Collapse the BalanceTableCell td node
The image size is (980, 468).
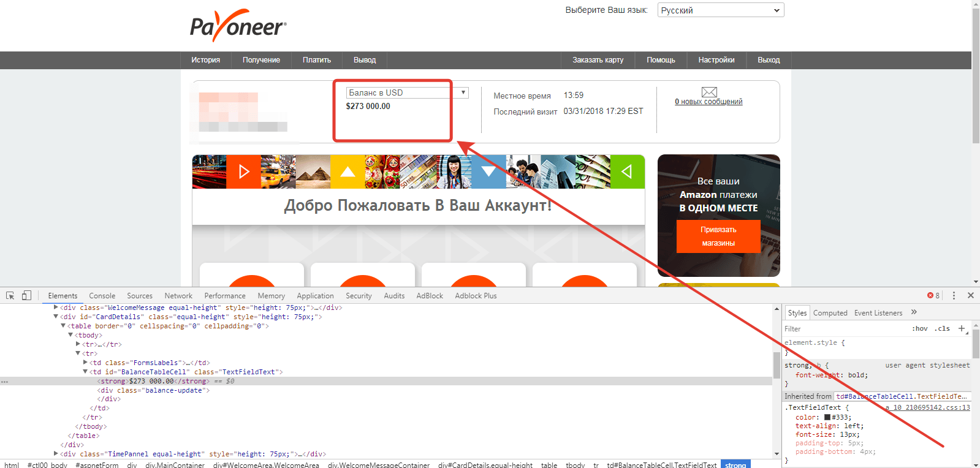(85, 372)
